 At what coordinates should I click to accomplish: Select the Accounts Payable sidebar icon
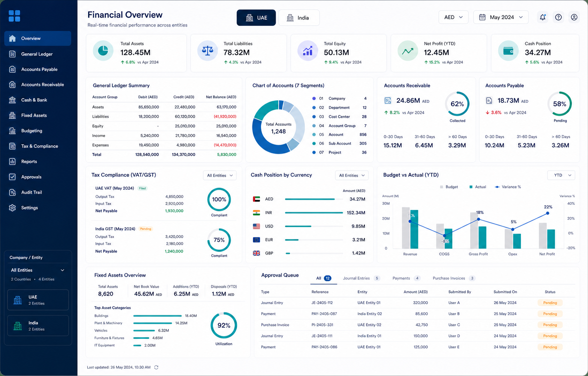coord(12,69)
